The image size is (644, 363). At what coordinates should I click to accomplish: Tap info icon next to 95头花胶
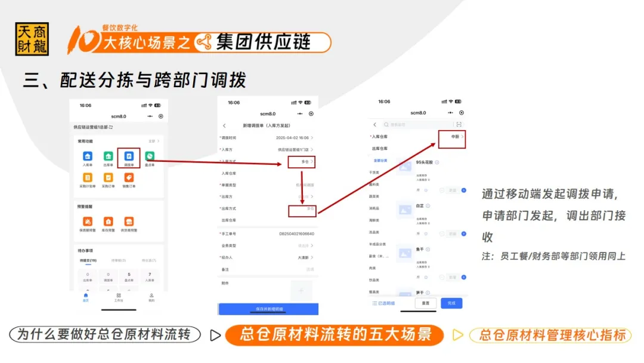437,162
